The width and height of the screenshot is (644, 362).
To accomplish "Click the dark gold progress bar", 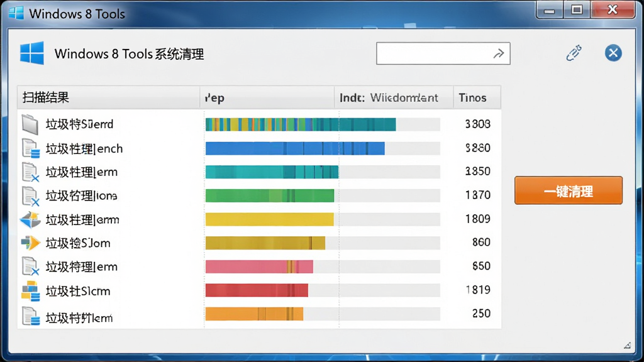I will (x=265, y=243).
